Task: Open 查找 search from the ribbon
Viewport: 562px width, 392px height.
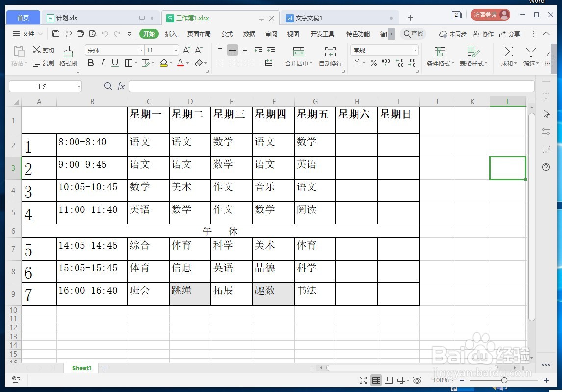Action: point(413,34)
